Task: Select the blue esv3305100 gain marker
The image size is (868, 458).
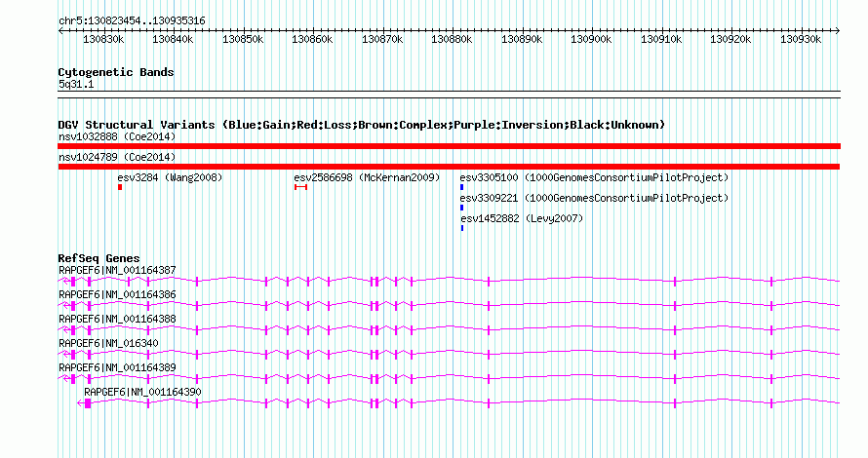Action: [x=461, y=187]
